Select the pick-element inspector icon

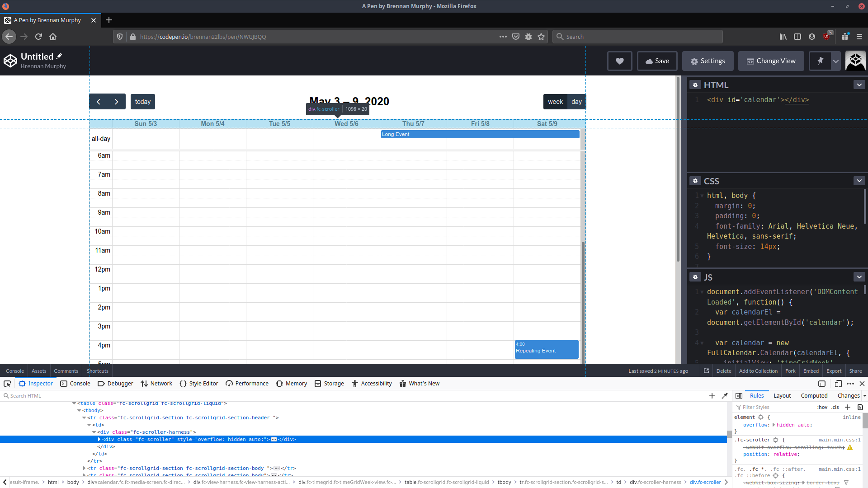(7, 383)
